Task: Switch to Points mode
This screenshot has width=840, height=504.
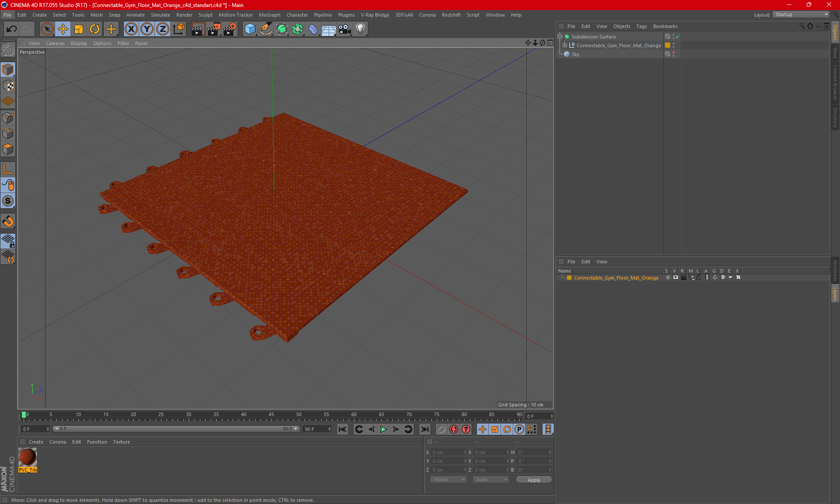Action: point(8,118)
